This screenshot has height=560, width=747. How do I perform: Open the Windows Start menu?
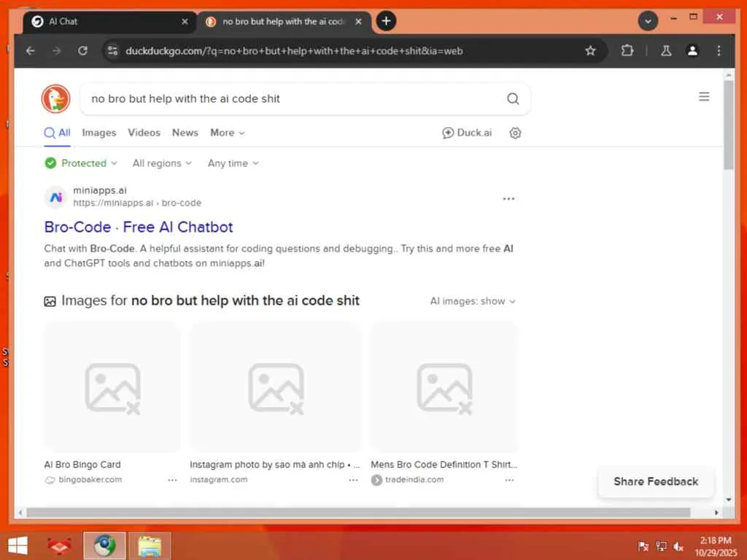[18, 545]
